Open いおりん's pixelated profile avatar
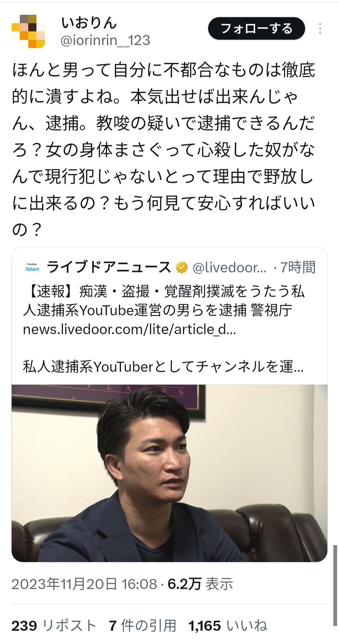The height and width of the screenshot is (644, 339). tap(28, 31)
